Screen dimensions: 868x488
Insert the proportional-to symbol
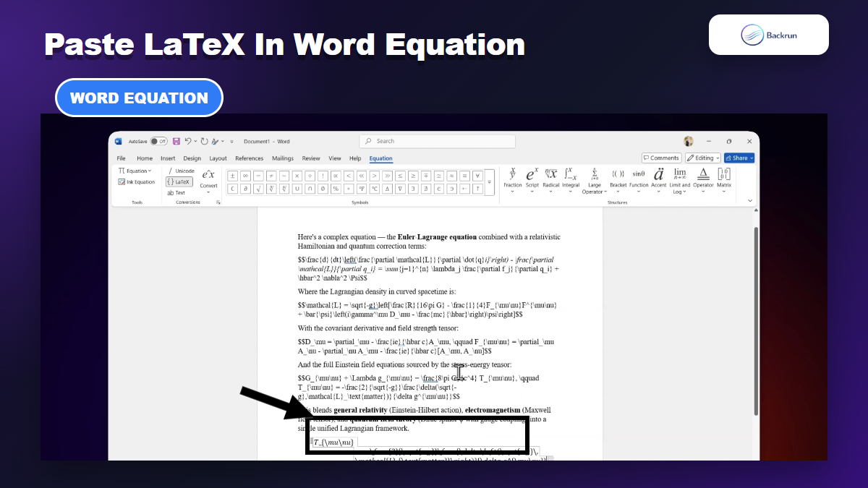coord(336,176)
